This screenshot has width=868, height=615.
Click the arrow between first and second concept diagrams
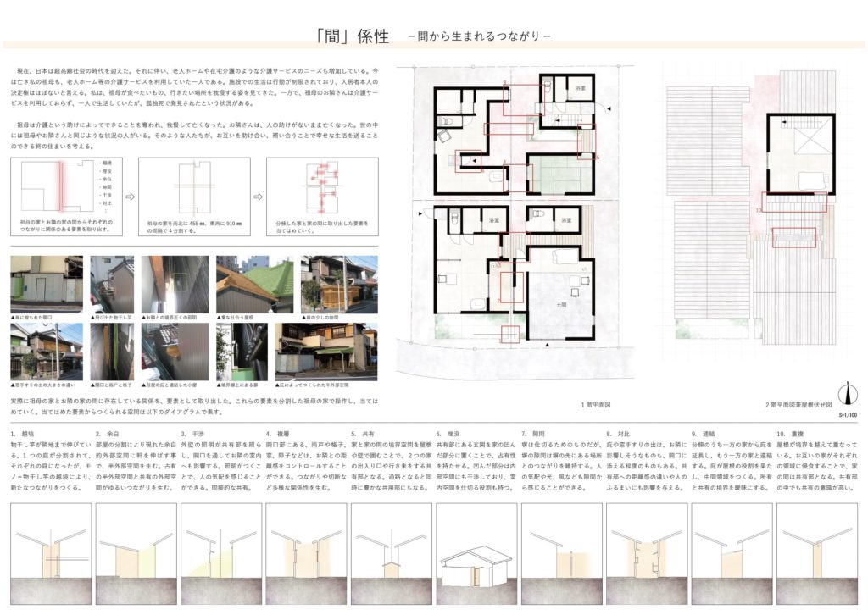(x=131, y=195)
